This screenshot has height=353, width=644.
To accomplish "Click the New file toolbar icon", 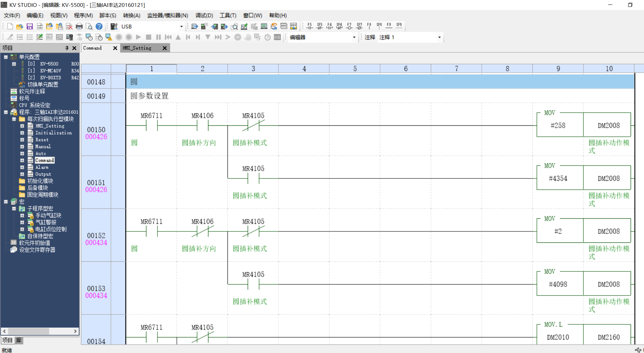I will [x=10, y=27].
